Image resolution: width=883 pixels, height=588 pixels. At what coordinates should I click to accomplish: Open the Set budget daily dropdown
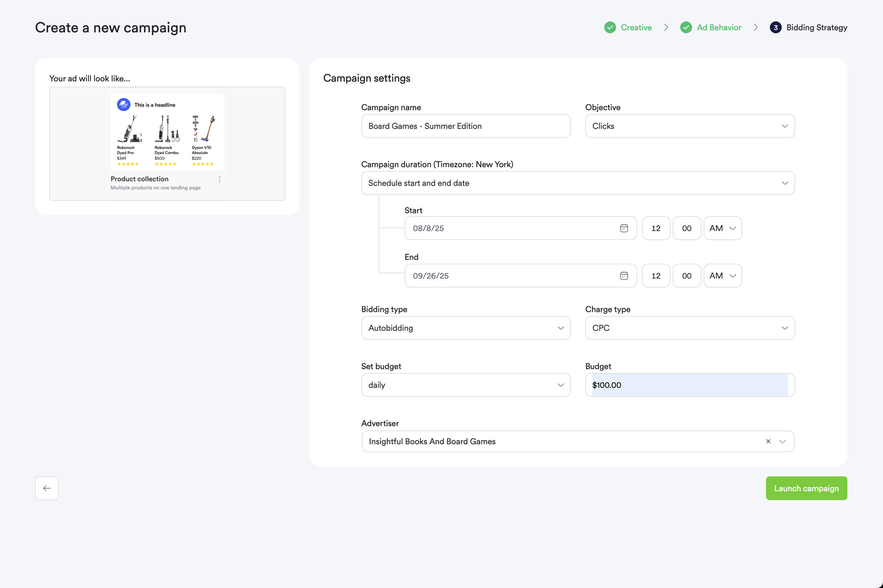point(466,385)
